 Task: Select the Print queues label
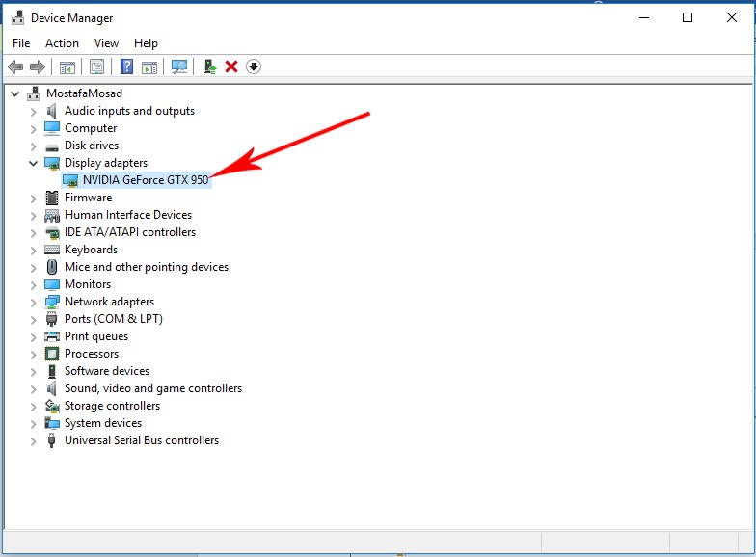96,336
